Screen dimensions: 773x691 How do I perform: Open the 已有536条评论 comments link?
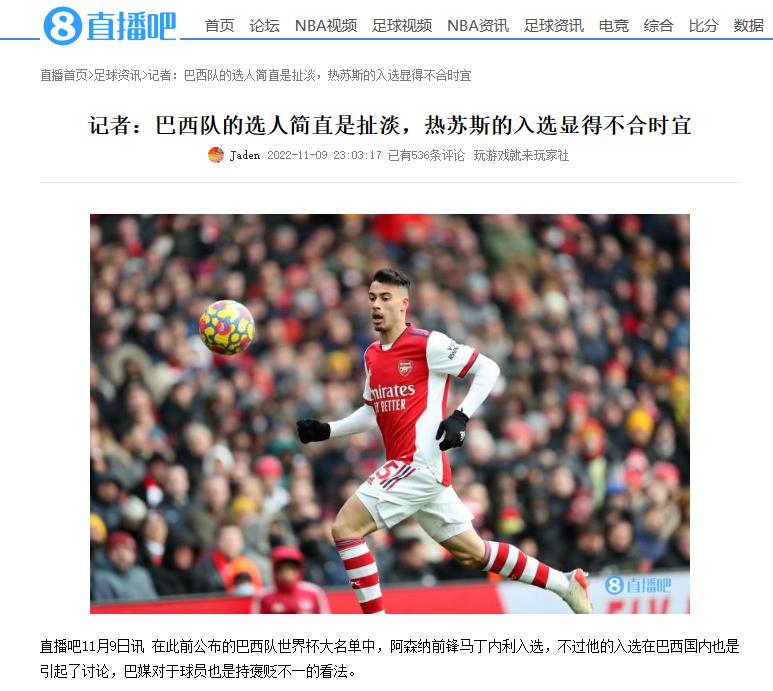click(x=426, y=155)
